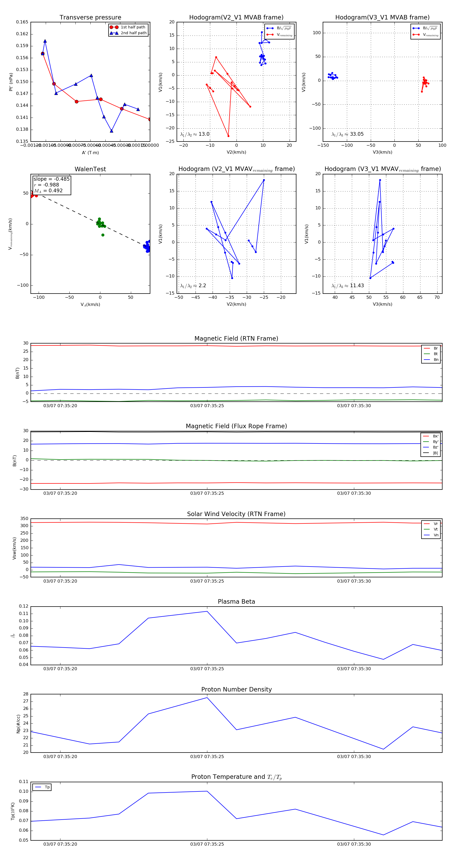Click the By' legend entry
Image resolution: width=473 pixels, height=868 pixels.
pyautogui.click(x=431, y=442)
